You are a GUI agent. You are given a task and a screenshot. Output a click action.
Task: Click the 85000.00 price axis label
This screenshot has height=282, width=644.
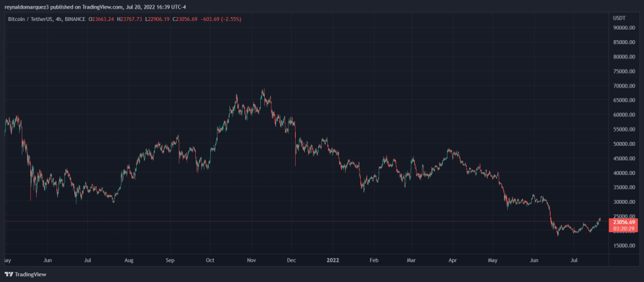[x=624, y=42]
